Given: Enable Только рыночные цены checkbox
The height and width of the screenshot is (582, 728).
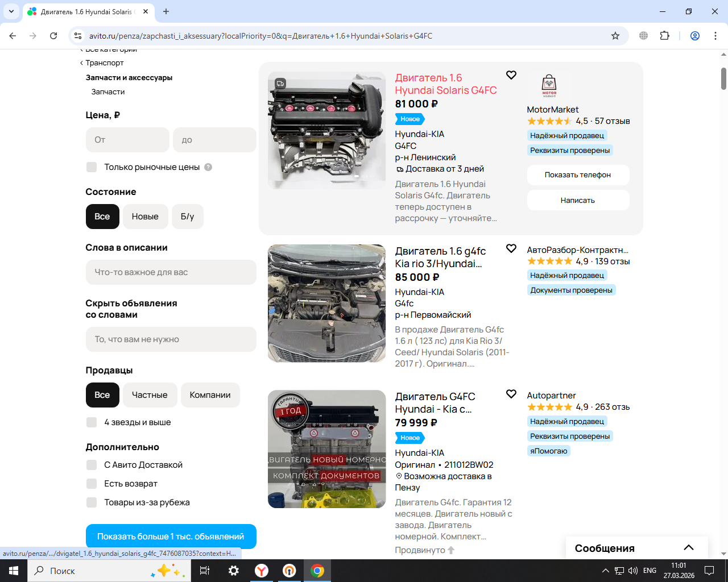Looking at the screenshot, I should click(92, 167).
